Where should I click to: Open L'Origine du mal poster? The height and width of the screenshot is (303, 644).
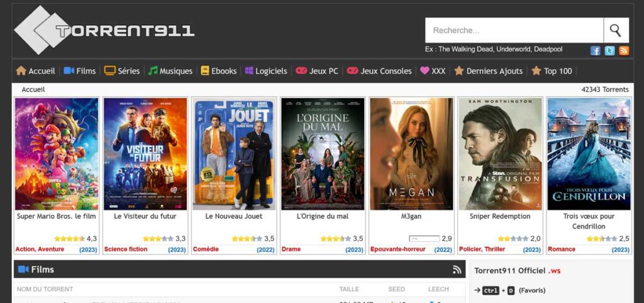[x=323, y=154]
